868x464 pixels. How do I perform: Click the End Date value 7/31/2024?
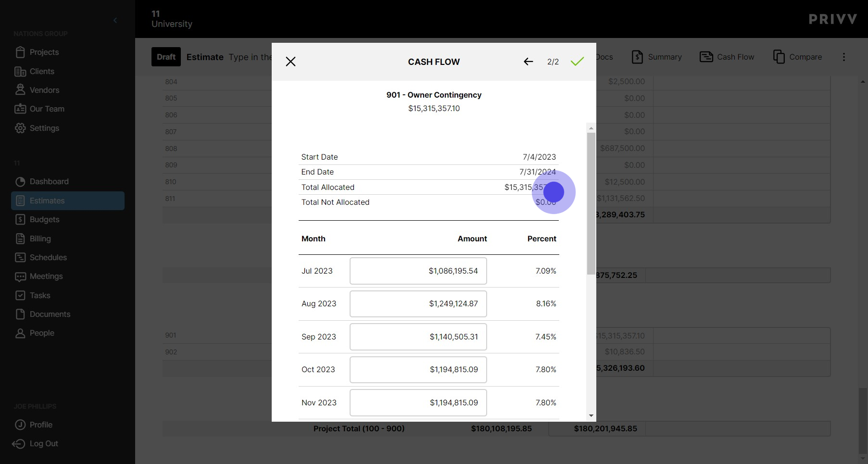(537, 172)
